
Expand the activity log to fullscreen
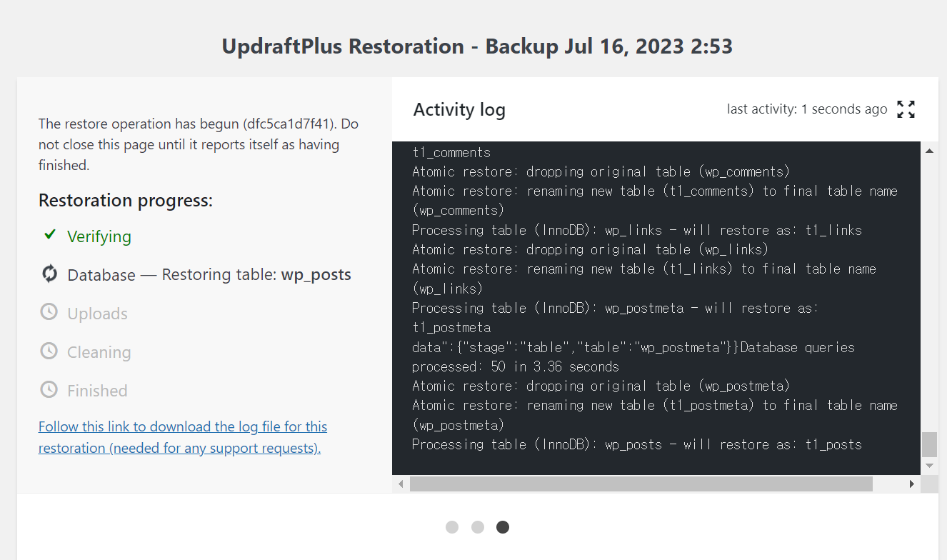[906, 109]
